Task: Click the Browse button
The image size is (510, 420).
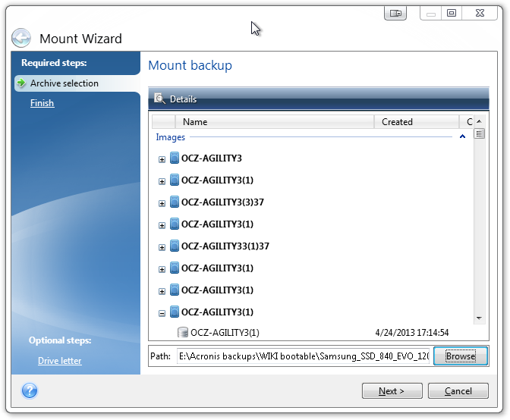Action: tap(461, 356)
